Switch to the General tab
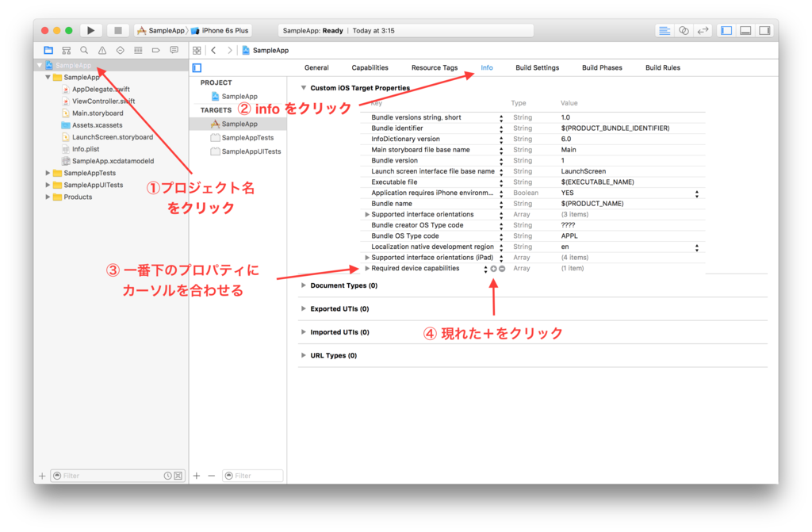This screenshot has height=532, width=812. point(316,68)
